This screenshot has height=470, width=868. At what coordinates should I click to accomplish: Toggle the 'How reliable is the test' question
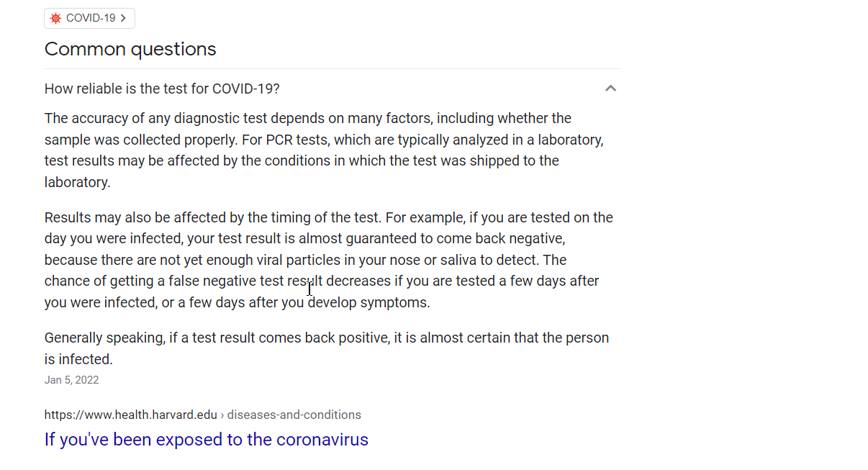(x=332, y=89)
